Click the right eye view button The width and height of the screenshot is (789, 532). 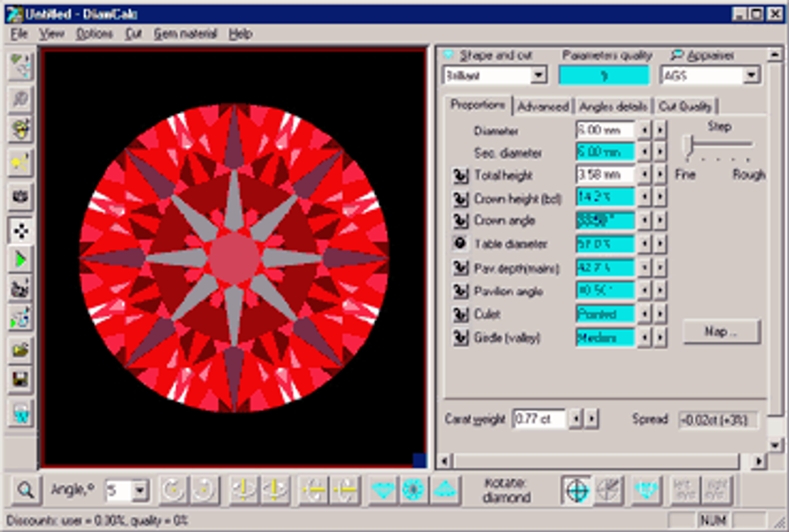click(716, 490)
